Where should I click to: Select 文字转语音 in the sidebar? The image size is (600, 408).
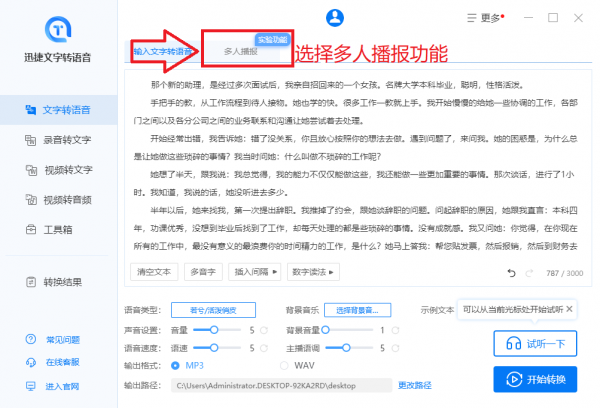point(59,110)
